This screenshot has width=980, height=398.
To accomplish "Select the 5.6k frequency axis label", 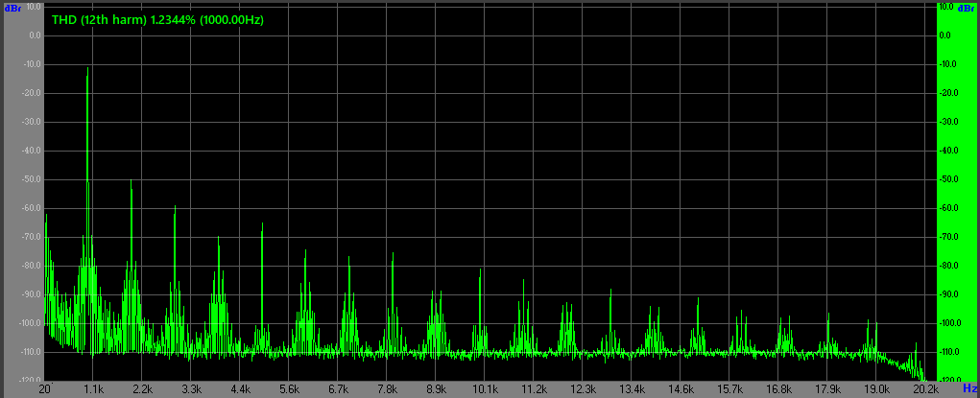I will click(289, 390).
